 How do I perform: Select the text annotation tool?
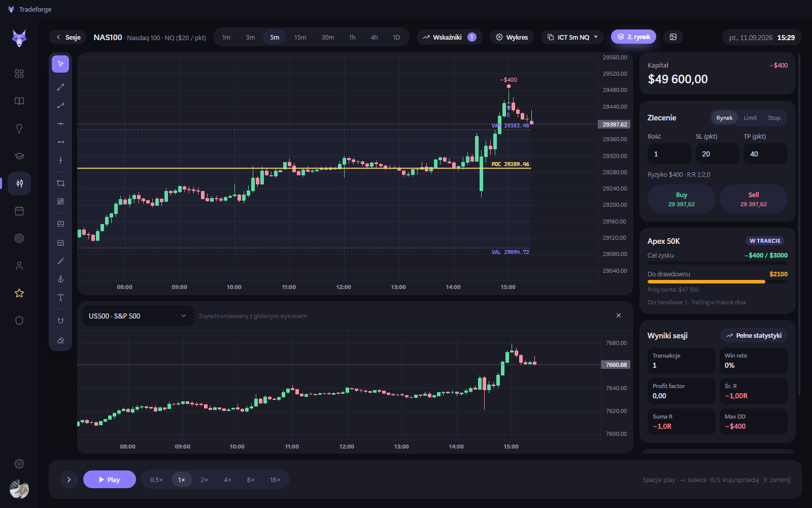tap(60, 298)
